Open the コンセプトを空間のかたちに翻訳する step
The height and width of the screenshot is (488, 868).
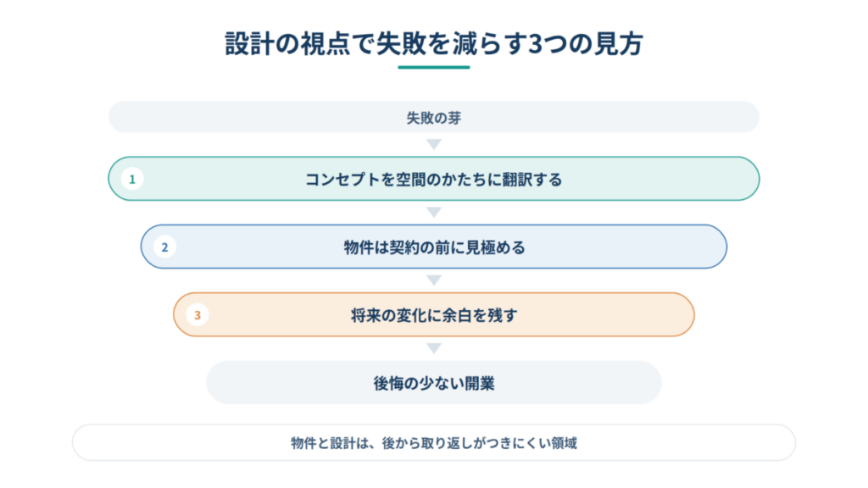tap(434, 179)
